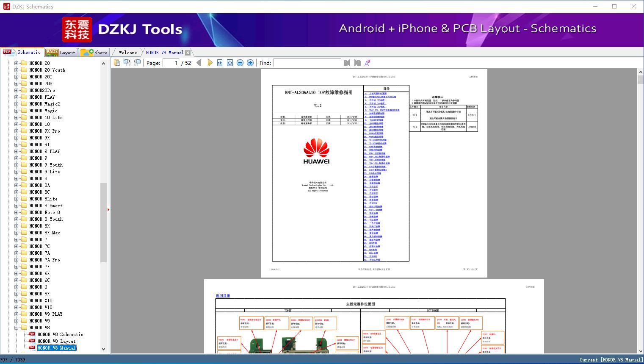The width and height of the screenshot is (644, 364).
Task: Expand the HONOR 9X Pro folder
Action: tap(17, 131)
